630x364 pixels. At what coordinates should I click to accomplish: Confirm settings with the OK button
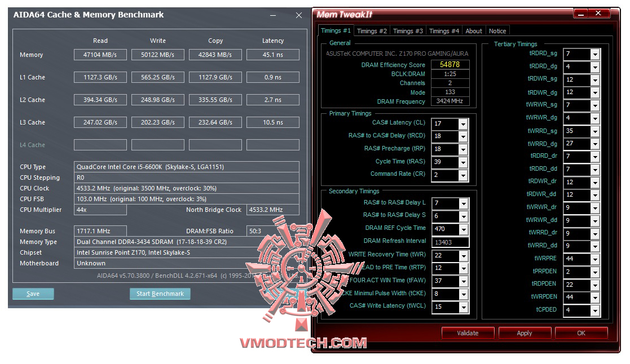click(581, 332)
